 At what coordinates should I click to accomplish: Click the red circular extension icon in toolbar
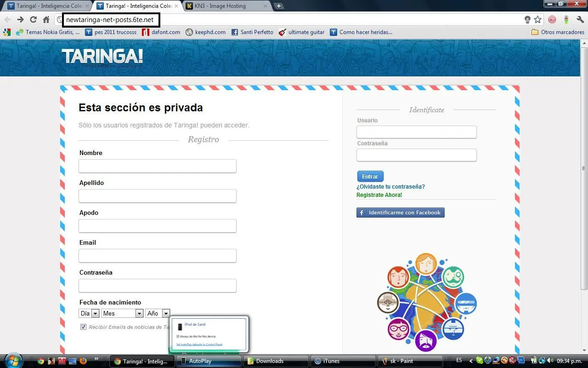[552, 20]
